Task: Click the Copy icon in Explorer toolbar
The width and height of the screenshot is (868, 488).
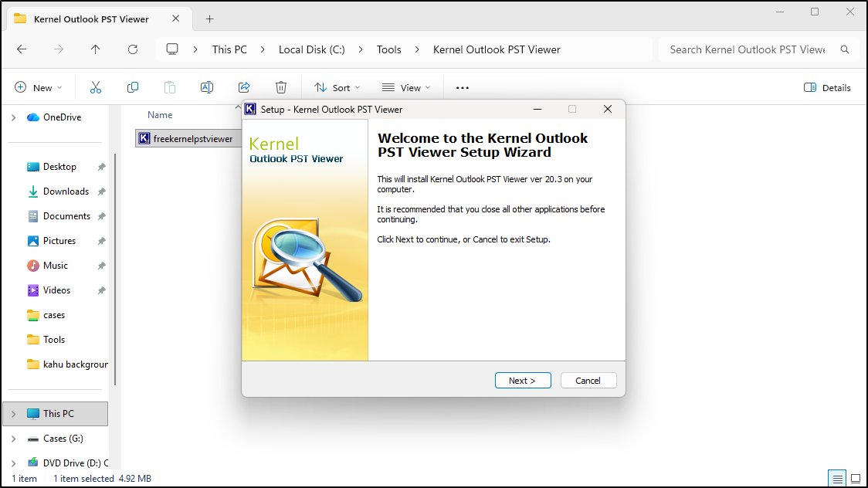Action: [x=133, y=87]
